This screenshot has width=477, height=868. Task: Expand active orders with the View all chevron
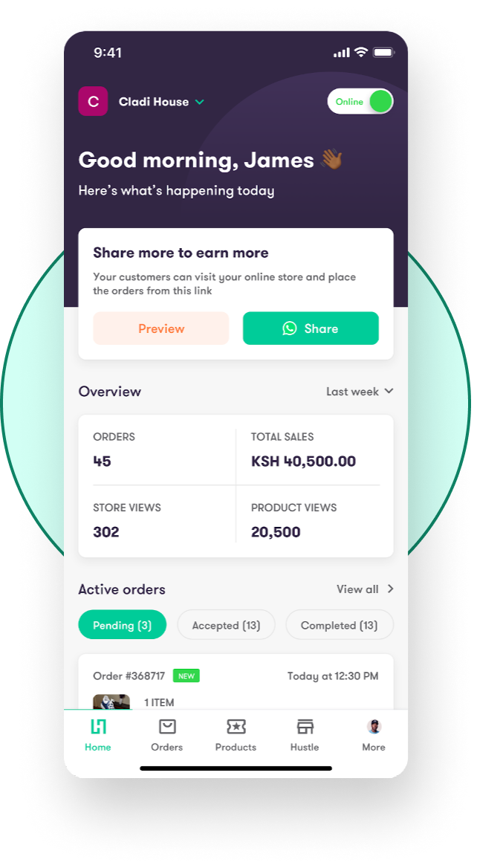(390, 589)
